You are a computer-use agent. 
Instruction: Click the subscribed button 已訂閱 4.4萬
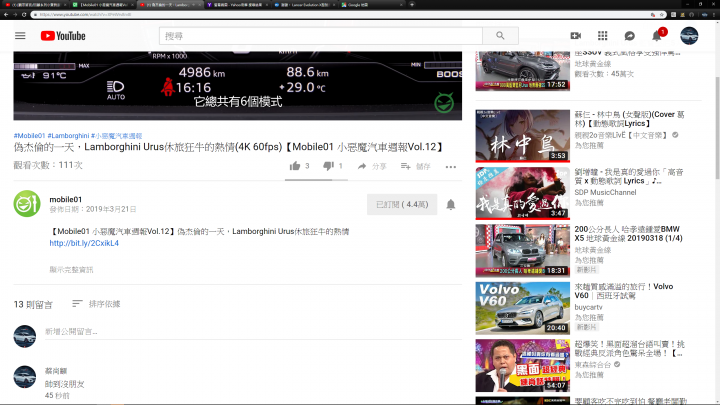tap(402, 205)
